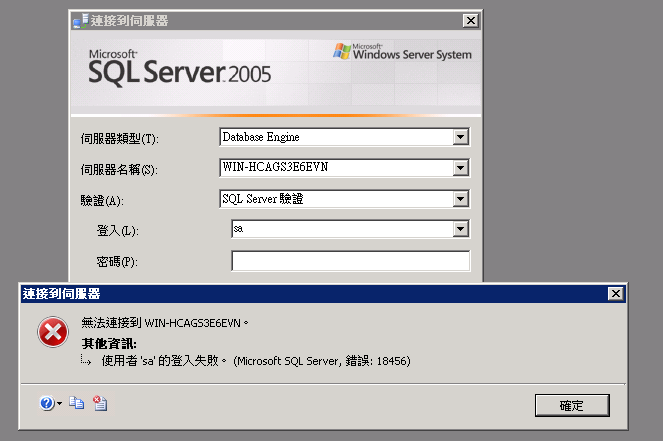Screen dimensions: 663x441
Task: Expand the server type dropdown
Action: pos(460,137)
